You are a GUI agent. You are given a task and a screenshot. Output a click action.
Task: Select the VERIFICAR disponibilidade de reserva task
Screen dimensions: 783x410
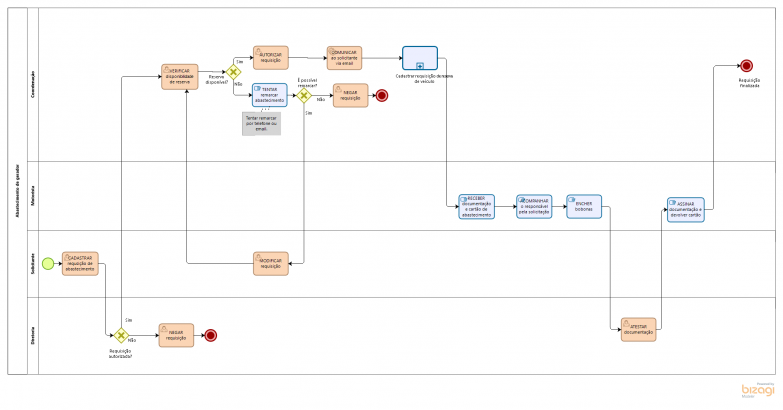(x=179, y=77)
